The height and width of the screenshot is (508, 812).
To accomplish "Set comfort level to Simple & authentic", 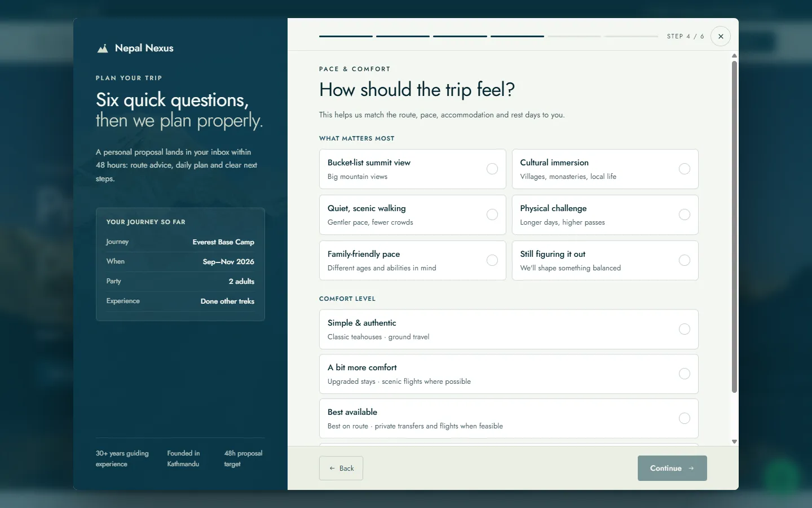I will pyautogui.click(x=509, y=329).
